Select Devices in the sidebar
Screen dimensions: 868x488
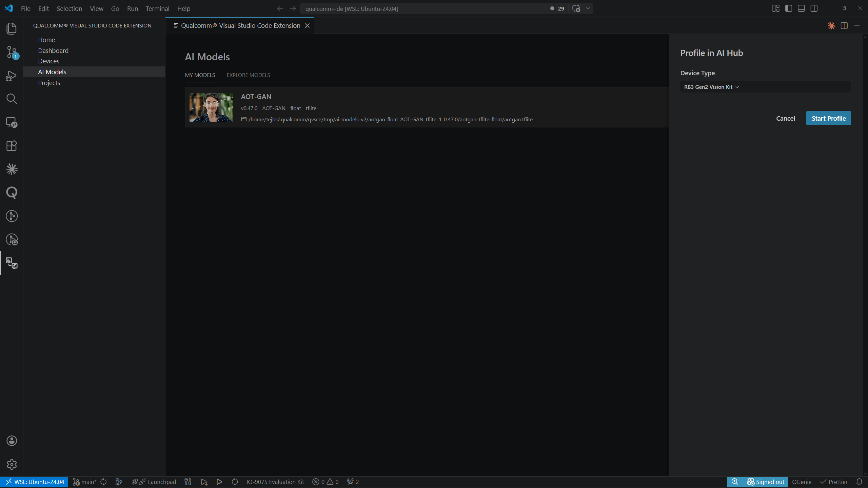[x=94, y=61]
